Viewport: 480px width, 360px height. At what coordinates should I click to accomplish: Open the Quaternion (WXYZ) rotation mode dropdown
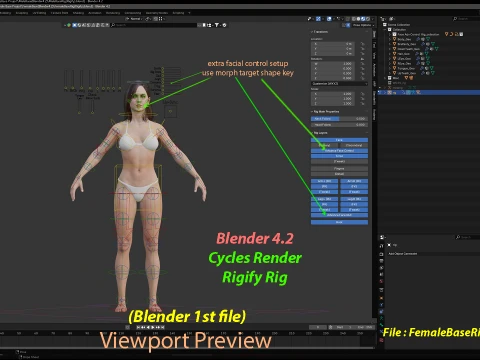click(339, 83)
